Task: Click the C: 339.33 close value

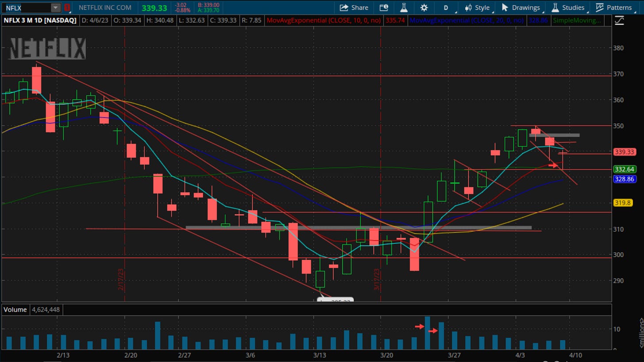Action: point(222,20)
